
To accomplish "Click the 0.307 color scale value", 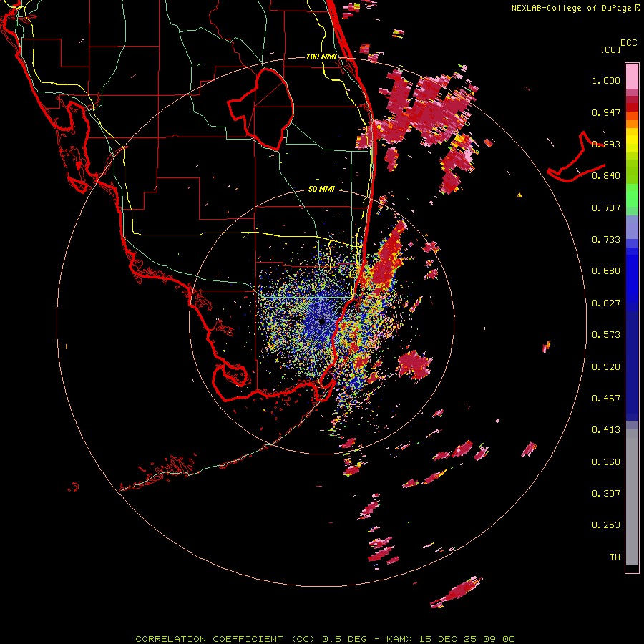I will pyautogui.click(x=606, y=494).
